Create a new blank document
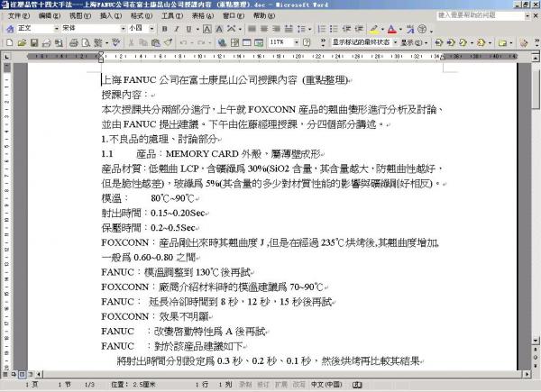Screen dimensions: 541x392 [x=9, y=42]
